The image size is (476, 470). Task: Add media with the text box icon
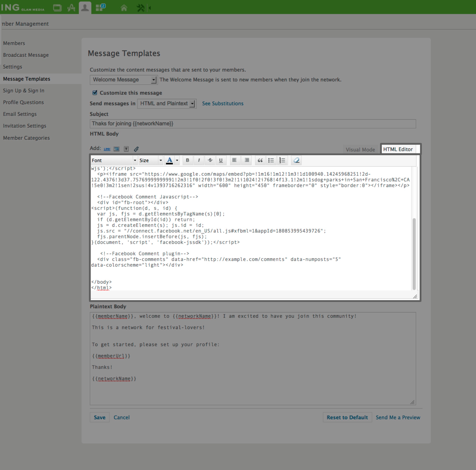(x=126, y=149)
